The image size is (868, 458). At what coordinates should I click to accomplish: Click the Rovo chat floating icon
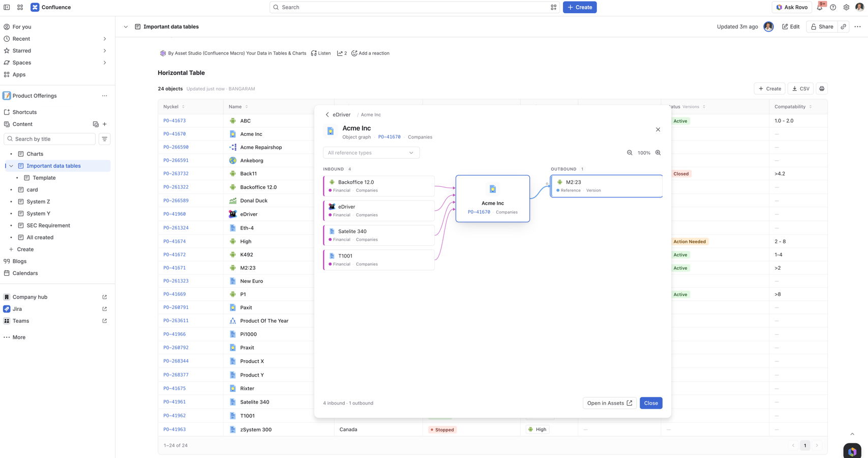[852, 451]
